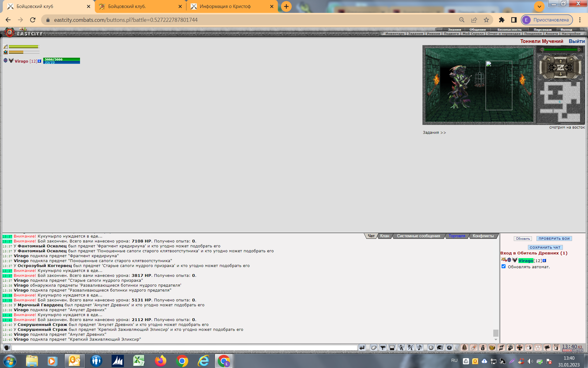Switch to 'Информация о Кристоф' browser tab
The height and width of the screenshot is (368, 588).
pyautogui.click(x=225, y=6)
